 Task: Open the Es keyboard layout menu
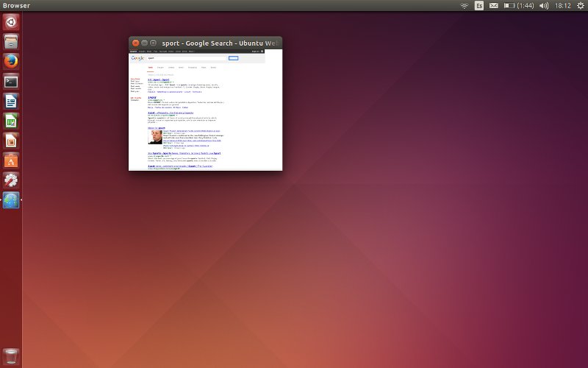(479, 5)
